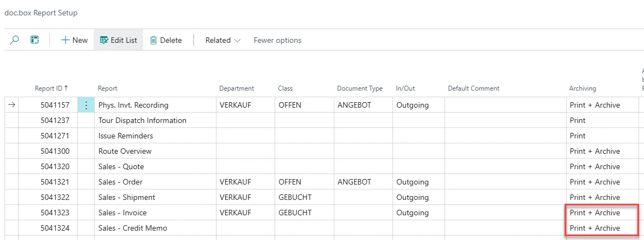Image resolution: width=644 pixels, height=240 pixels.
Task: Click the Delete trash can icon
Action: [x=153, y=40]
